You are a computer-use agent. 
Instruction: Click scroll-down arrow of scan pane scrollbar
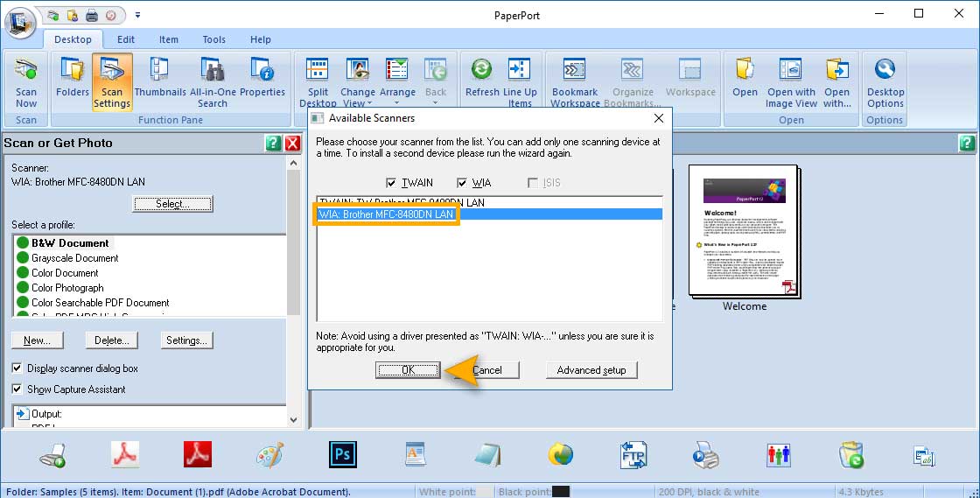[x=294, y=420]
